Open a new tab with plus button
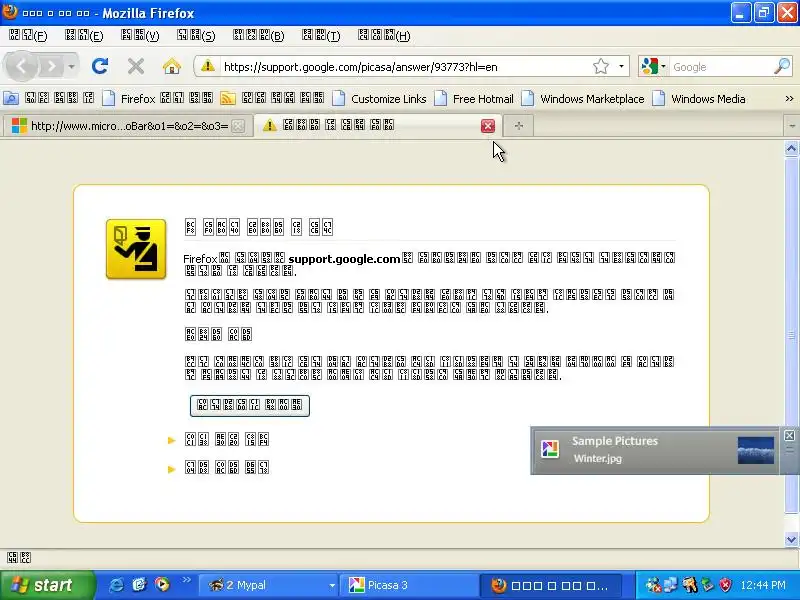Screen dimensions: 800x600 click(519, 126)
